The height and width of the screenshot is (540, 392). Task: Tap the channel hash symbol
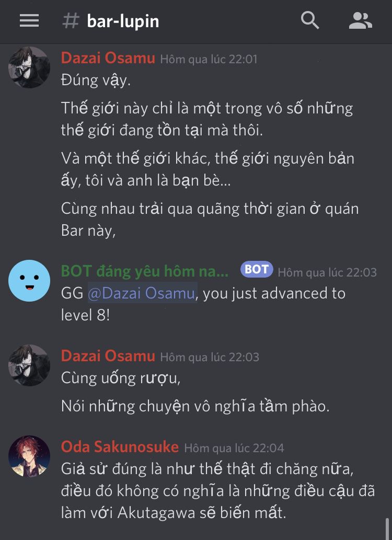pos(71,21)
